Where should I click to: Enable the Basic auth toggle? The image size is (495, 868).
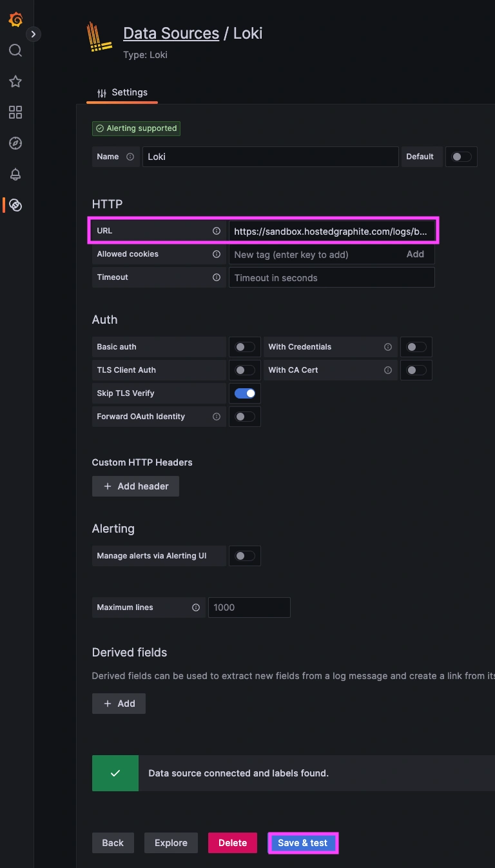[x=245, y=347]
